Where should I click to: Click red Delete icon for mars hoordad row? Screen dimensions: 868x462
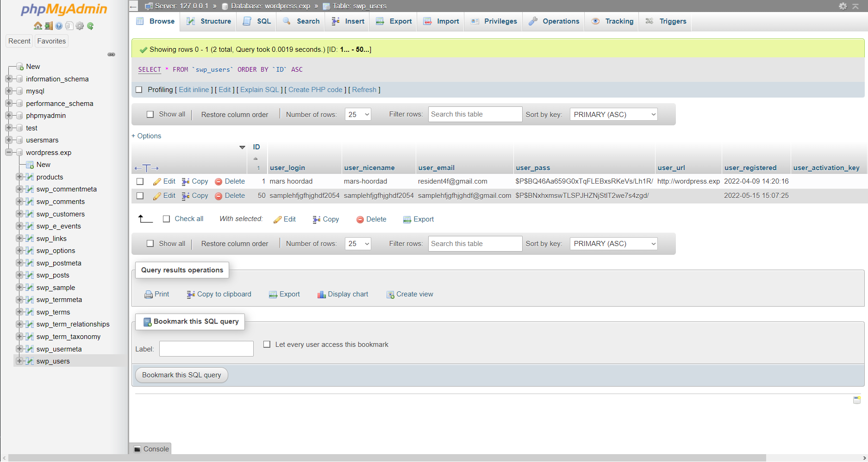pos(219,182)
